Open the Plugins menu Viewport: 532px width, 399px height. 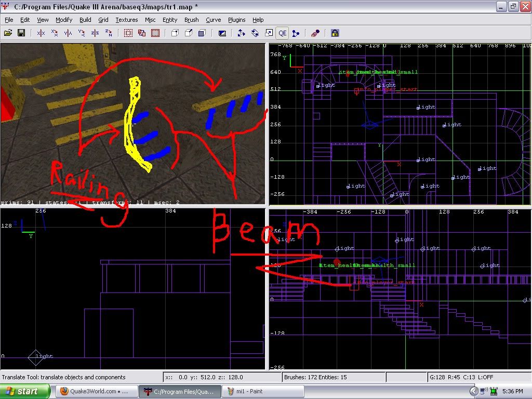(x=236, y=20)
